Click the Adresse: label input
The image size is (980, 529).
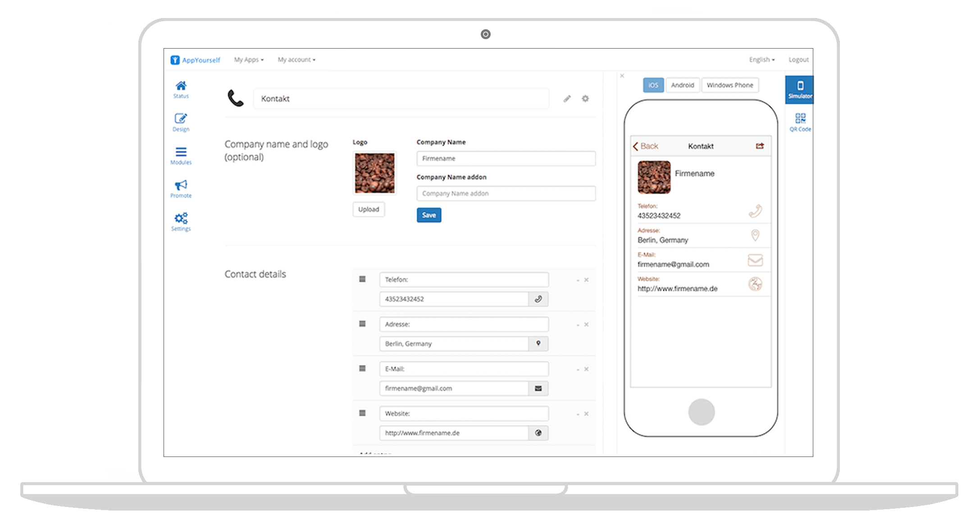pyautogui.click(x=464, y=324)
